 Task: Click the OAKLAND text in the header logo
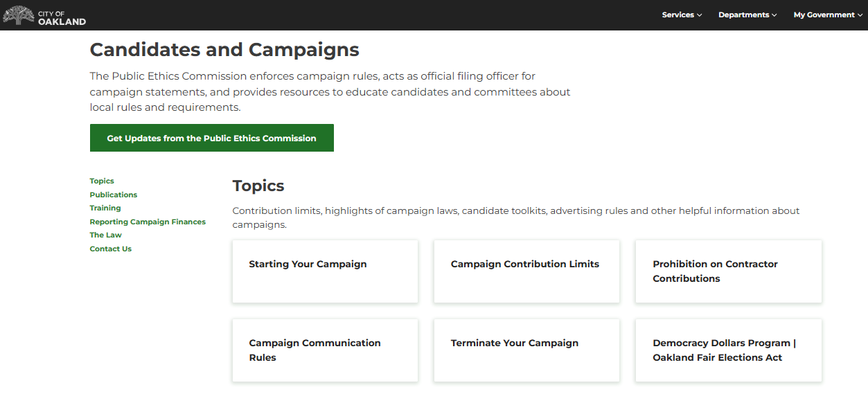(x=62, y=21)
